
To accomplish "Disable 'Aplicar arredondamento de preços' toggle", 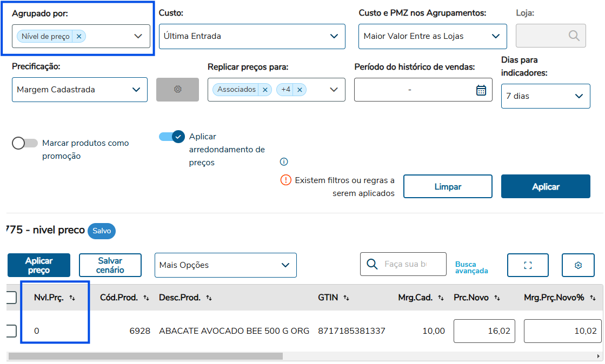I will [172, 137].
